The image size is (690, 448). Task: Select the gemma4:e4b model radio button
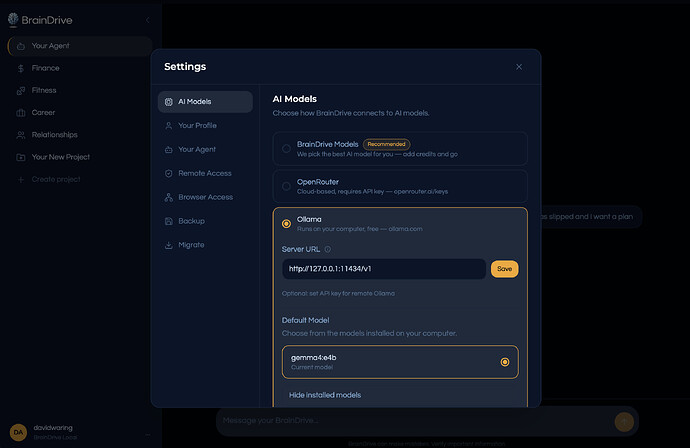pos(505,362)
